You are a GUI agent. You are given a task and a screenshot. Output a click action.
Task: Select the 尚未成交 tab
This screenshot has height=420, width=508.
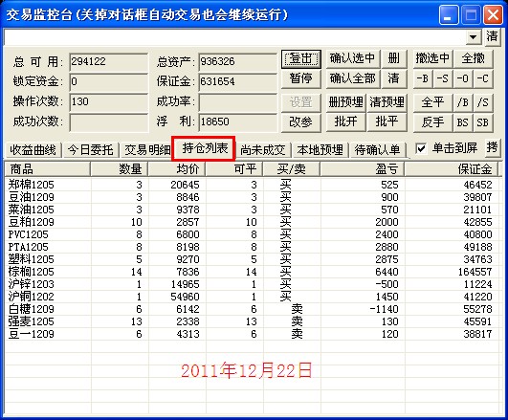(x=263, y=150)
